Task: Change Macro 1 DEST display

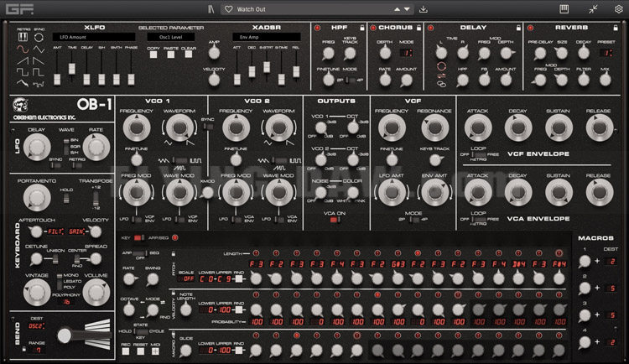Action: tap(611, 262)
